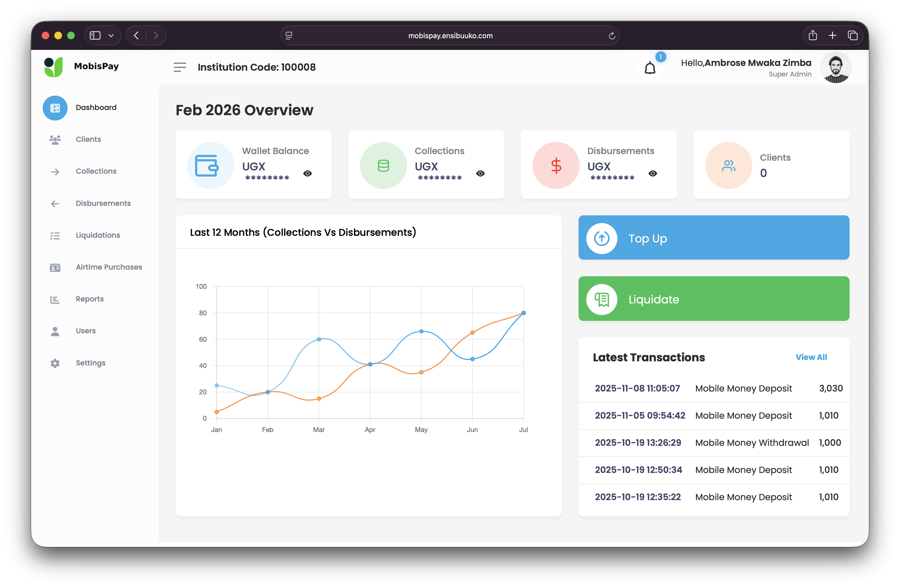
Task: Click the wallet icon in Wallet Balance card
Action: coord(207,166)
